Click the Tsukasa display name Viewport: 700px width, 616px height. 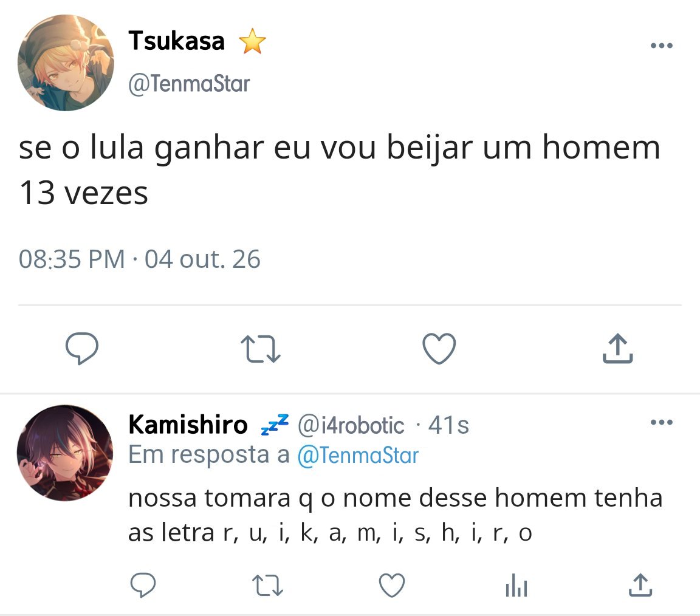[176, 41]
